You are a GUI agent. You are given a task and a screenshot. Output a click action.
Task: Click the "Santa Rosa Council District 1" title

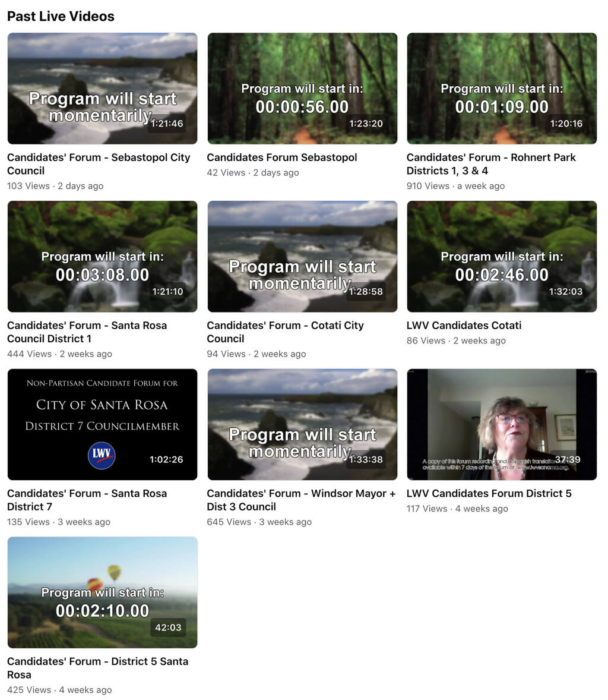(87, 332)
